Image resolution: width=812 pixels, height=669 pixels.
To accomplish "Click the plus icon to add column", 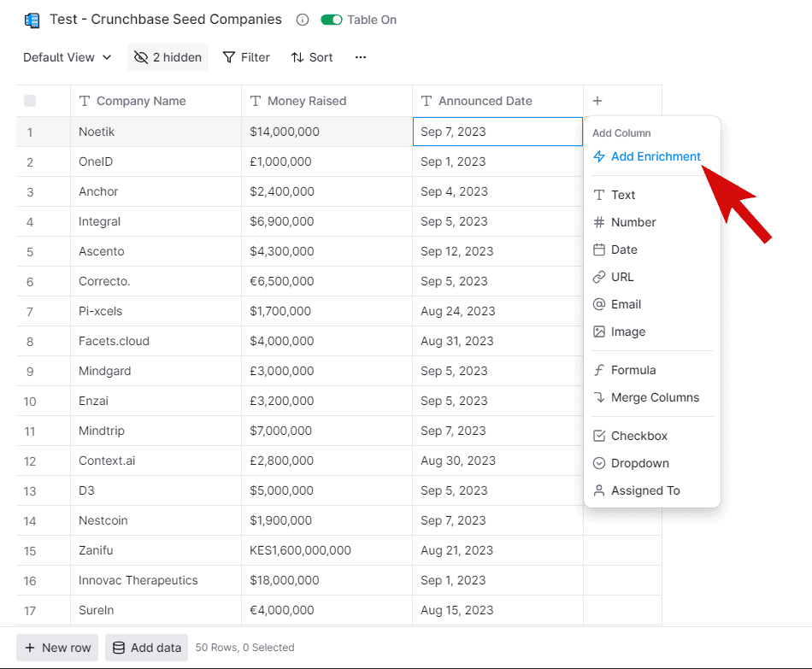I will (597, 101).
